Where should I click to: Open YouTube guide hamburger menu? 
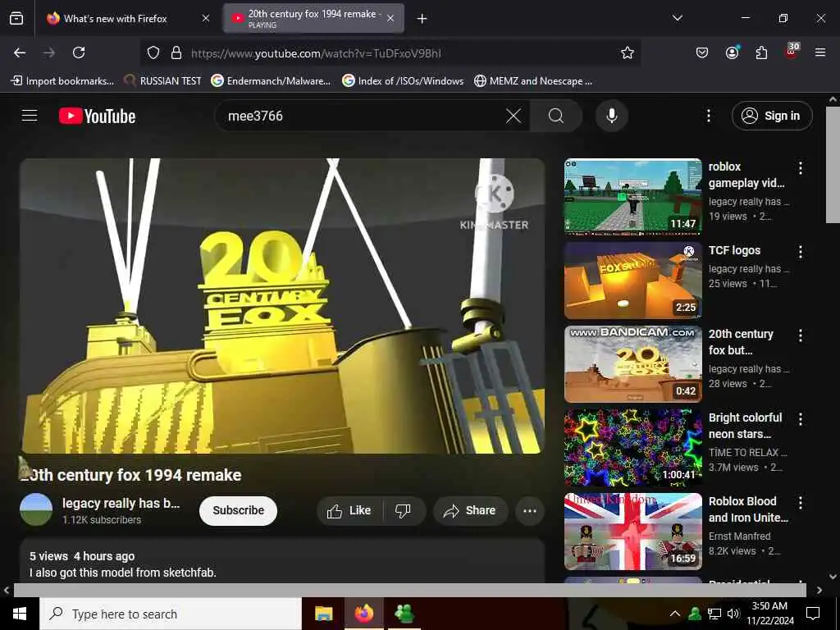point(30,116)
